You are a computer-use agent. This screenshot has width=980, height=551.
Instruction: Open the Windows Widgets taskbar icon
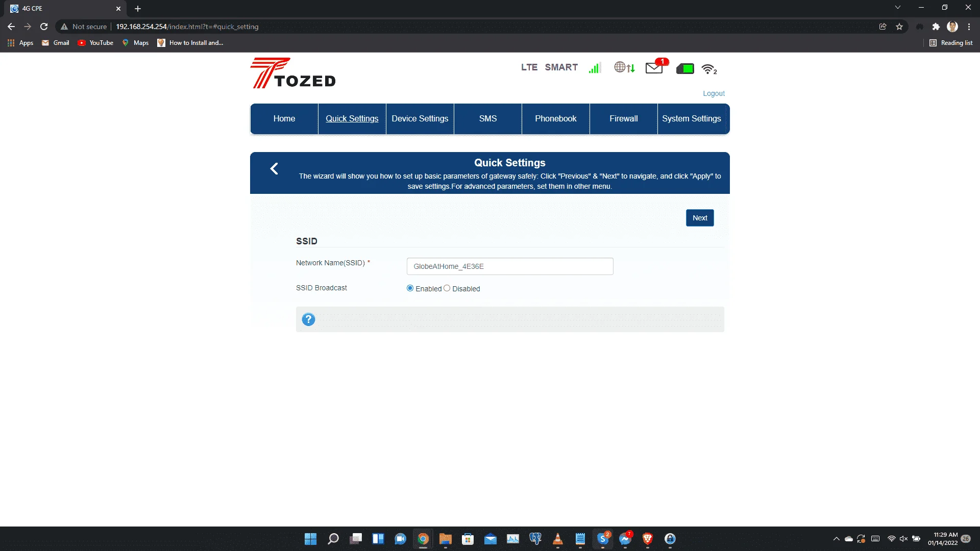pos(378,539)
